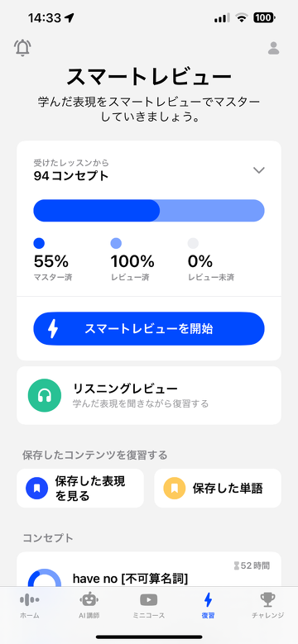The width and height of the screenshot is (298, 644).
Task: Open notifications bell icon
Action: click(22, 48)
